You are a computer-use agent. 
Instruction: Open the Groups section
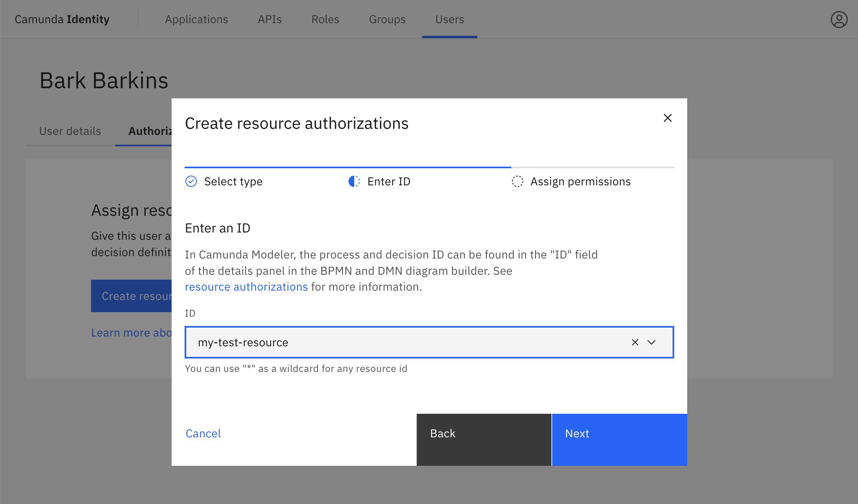[x=387, y=19]
